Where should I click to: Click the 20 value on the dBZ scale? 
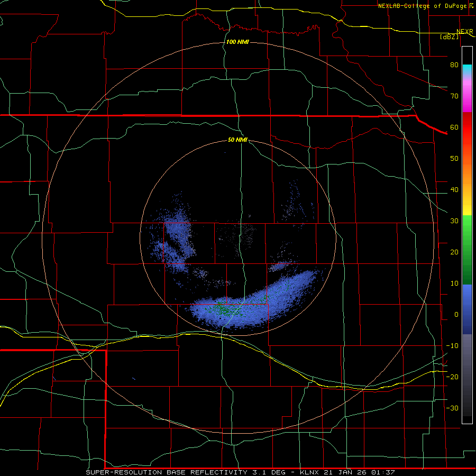click(454, 252)
